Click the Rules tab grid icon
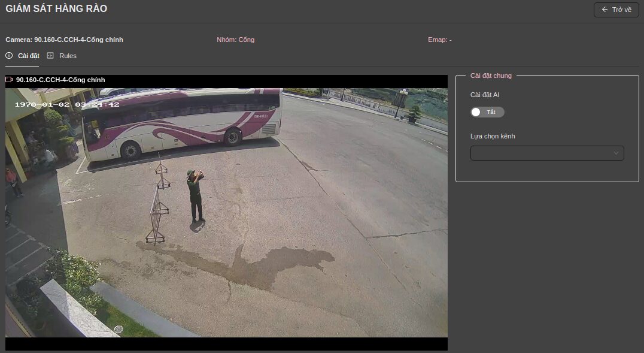Viewport: 644px width, 353px height. coord(50,56)
